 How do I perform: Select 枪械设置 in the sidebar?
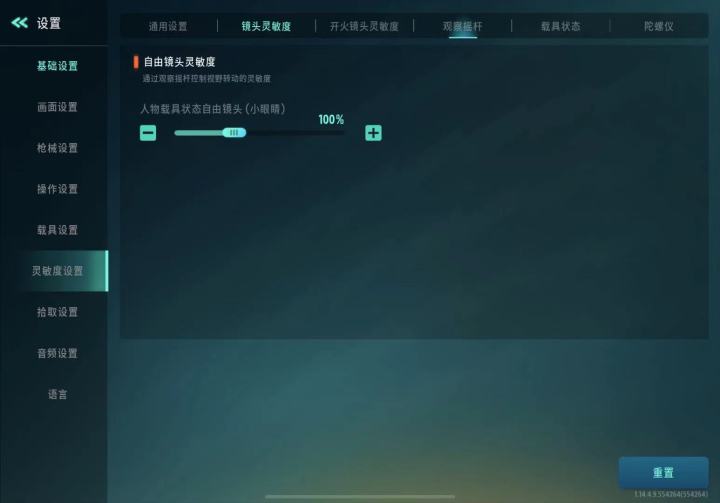[57, 148]
